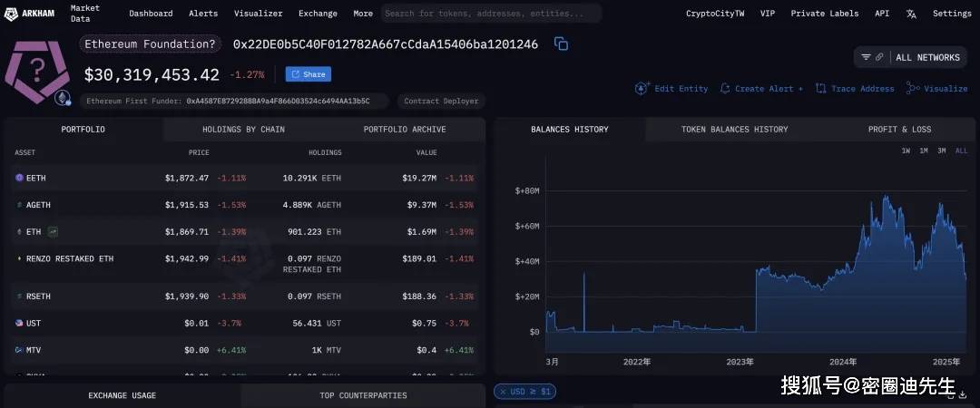
Task: Set chart range to 1W
Action: pos(906,151)
